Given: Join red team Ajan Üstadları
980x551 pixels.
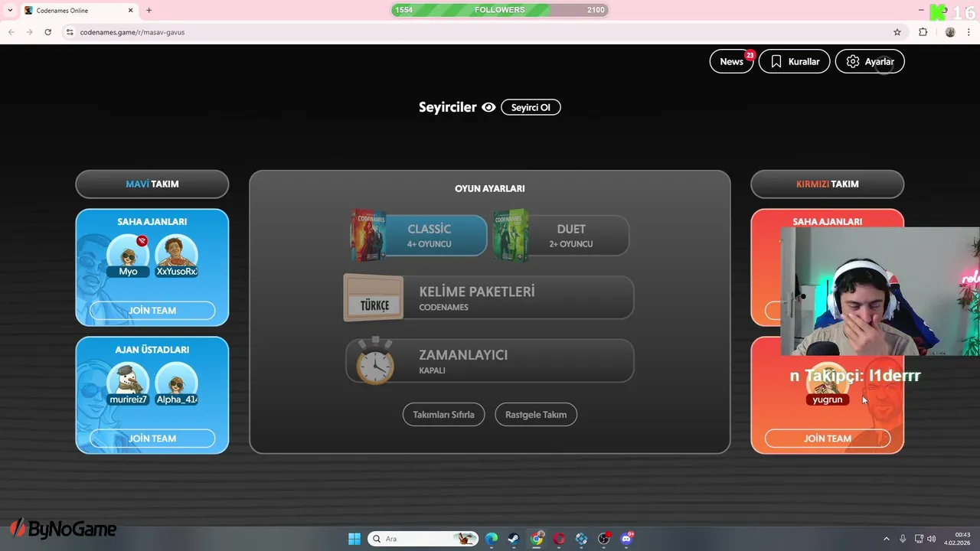Looking at the screenshot, I should tap(827, 439).
